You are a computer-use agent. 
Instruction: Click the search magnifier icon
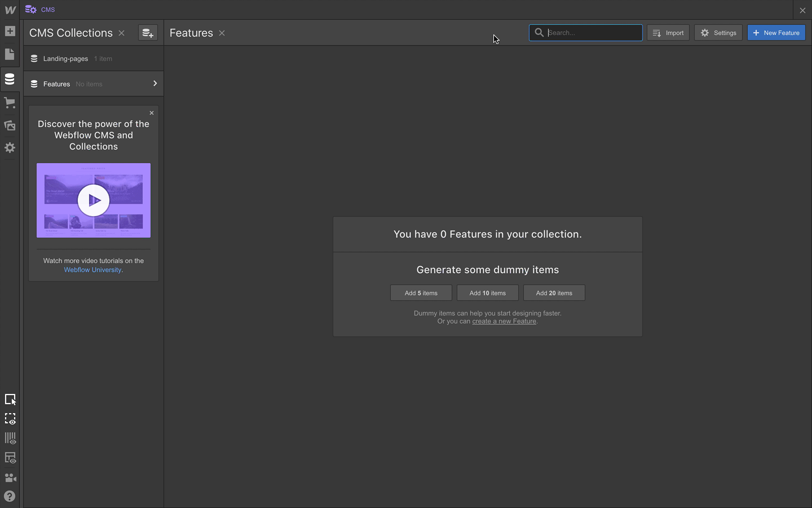(x=539, y=33)
